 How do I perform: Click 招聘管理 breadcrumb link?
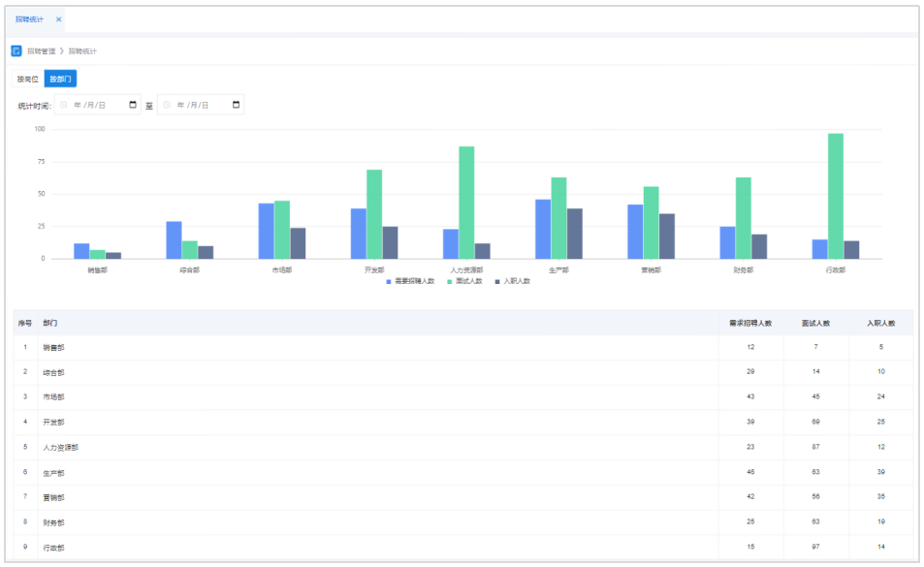click(41, 50)
